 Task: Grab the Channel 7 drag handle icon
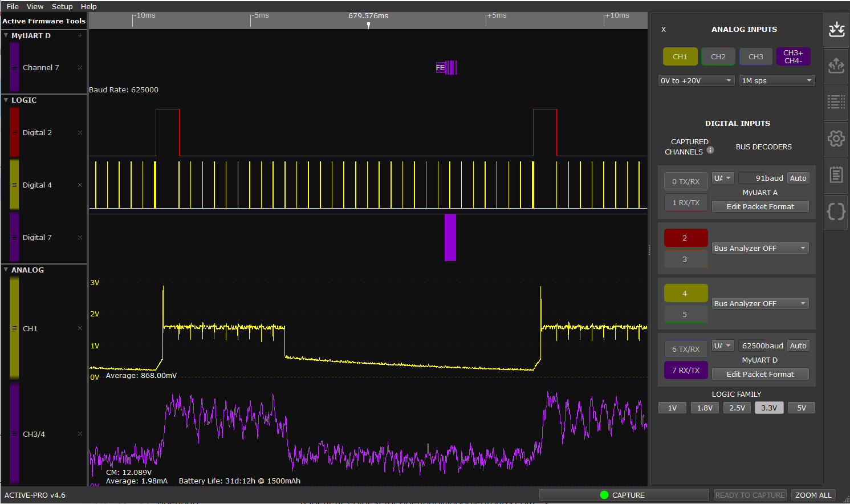pos(14,67)
